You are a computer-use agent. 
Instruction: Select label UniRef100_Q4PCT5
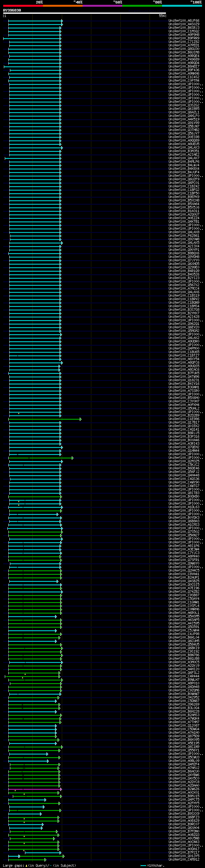184,800
